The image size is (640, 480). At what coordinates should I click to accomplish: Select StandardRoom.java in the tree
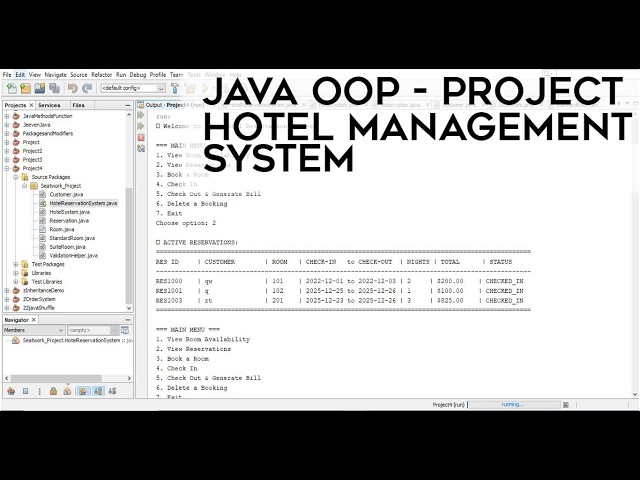pos(72,238)
